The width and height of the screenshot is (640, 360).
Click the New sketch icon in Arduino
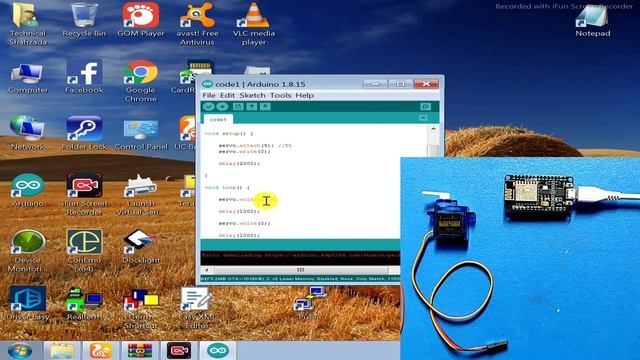point(238,107)
